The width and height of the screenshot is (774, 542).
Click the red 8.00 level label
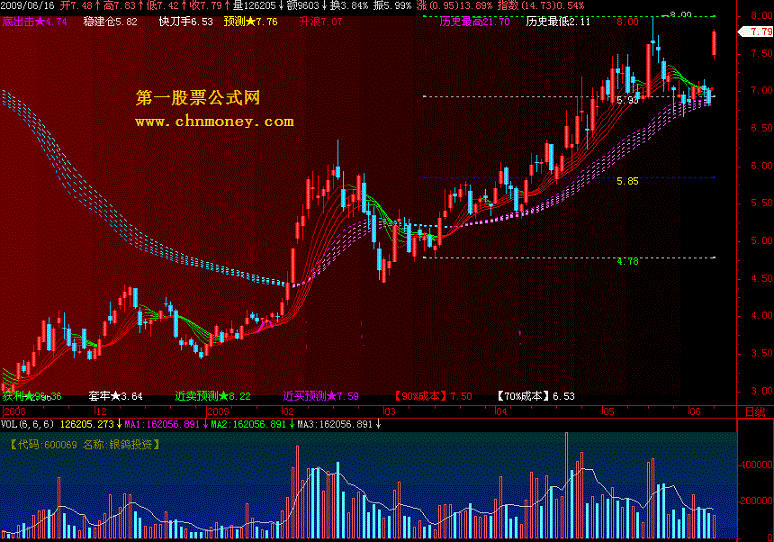pos(627,22)
